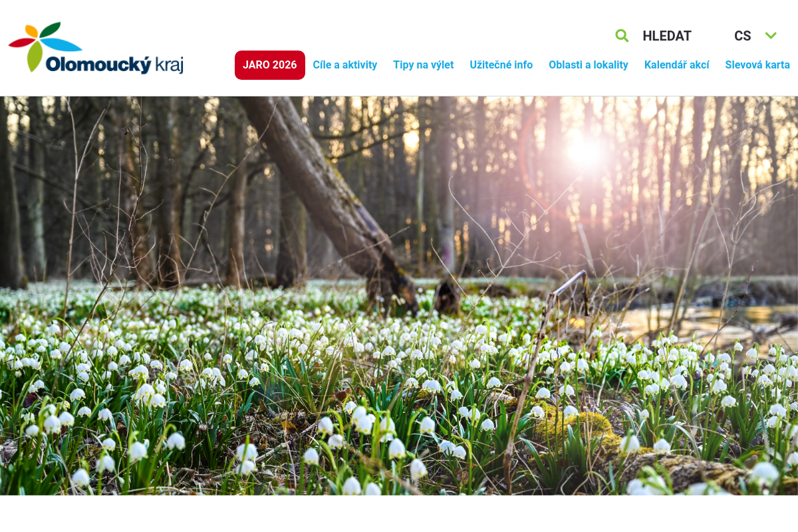Expand the language chevron next to CS

click(x=771, y=36)
